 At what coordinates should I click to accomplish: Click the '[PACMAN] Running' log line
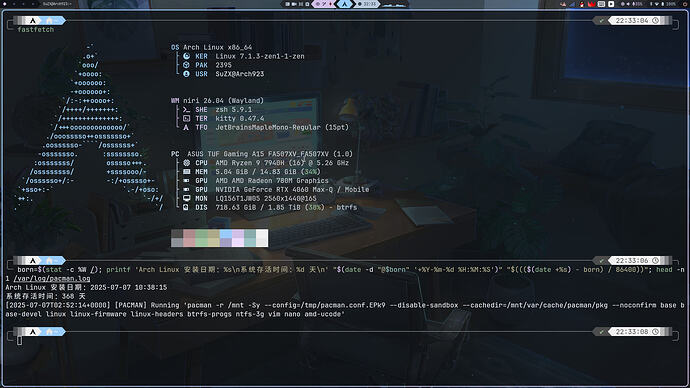click(x=147, y=305)
